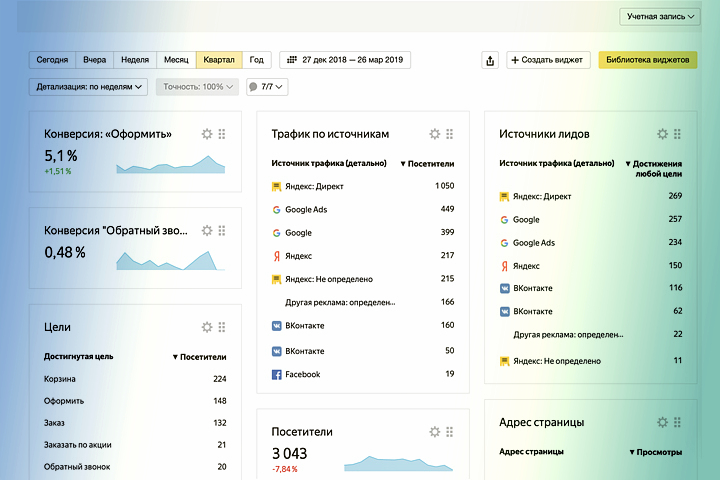Select the Сегодня period tab

[52, 60]
